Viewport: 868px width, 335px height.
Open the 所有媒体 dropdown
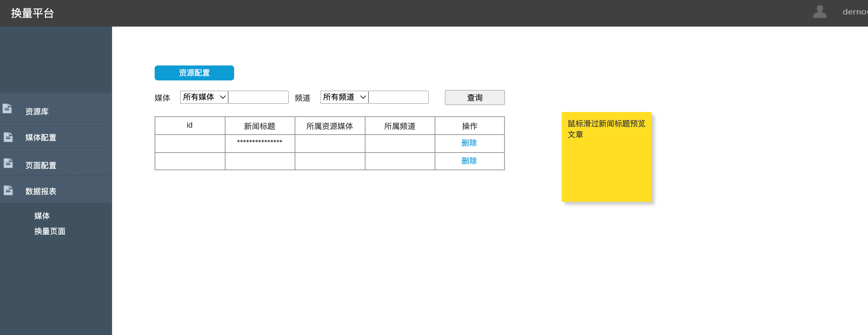204,97
